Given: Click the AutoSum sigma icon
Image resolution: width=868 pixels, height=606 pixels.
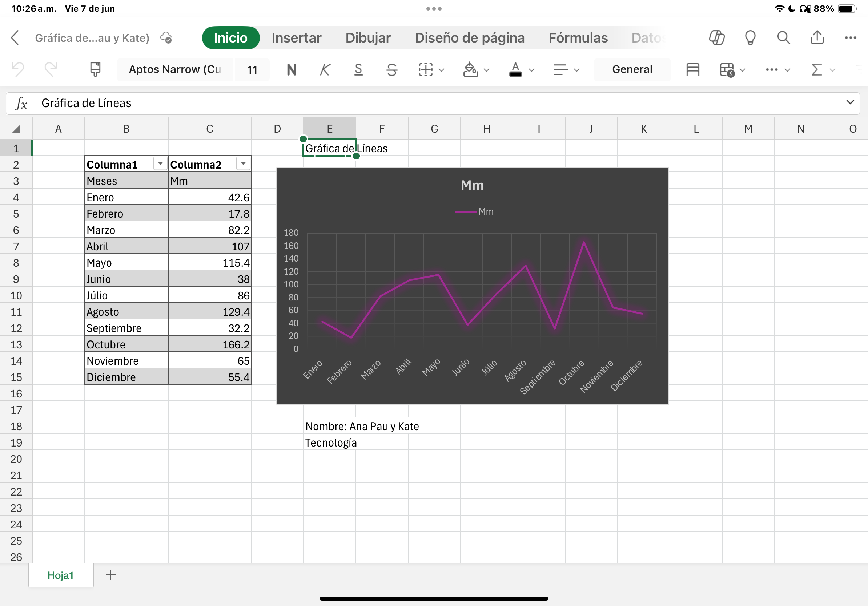Looking at the screenshot, I should point(817,69).
